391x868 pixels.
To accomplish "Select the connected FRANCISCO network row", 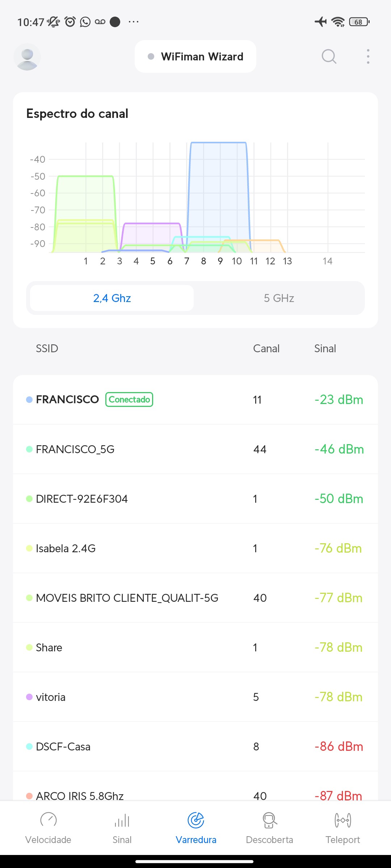I will [x=195, y=400].
